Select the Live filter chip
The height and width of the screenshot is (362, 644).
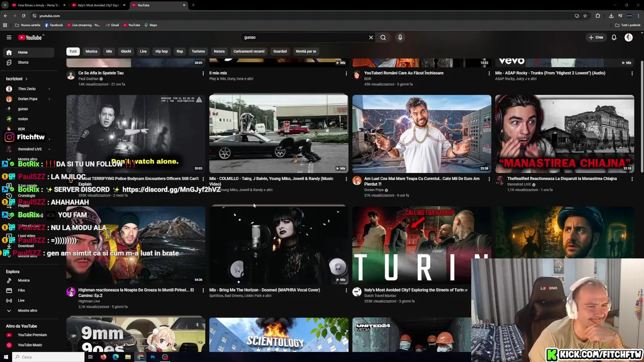[x=143, y=51]
